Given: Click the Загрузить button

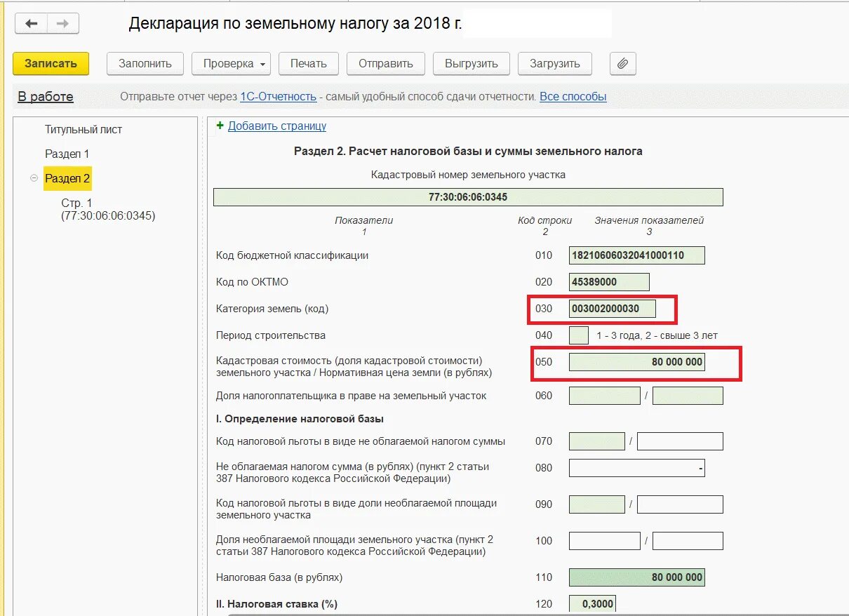Looking at the screenshot, I should [x=555, y=64].
